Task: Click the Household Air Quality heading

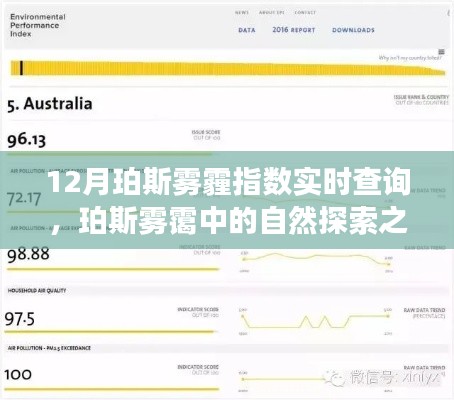Action: pyautogui.click(x=37, y=291)
